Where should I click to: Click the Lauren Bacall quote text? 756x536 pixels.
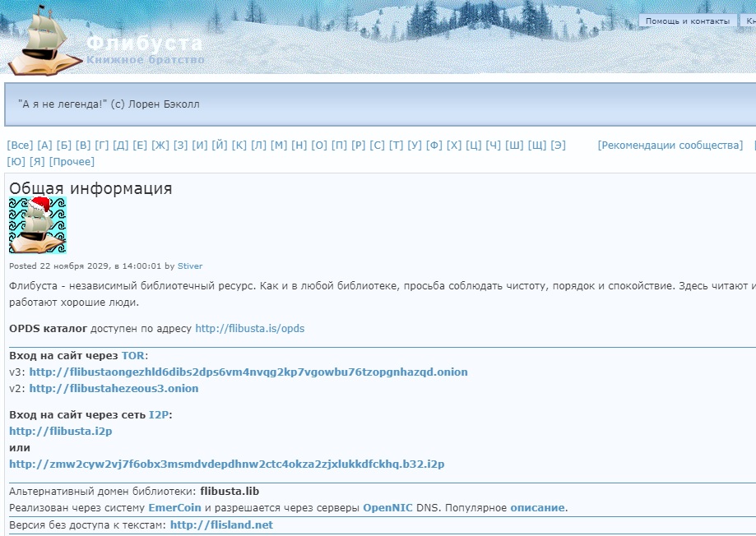pyautogui.click(x=109, y=104)
